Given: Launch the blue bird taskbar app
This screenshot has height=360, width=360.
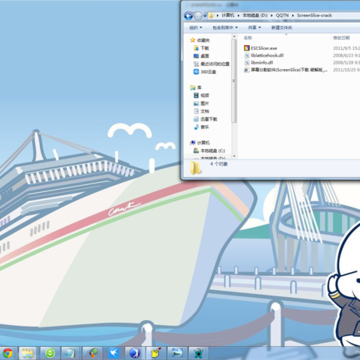Looking at the screenshot, I should coord(114,353).
